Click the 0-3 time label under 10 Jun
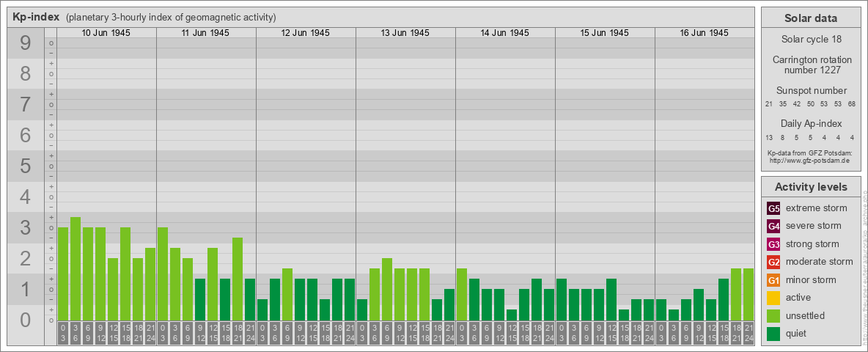This screenshot has width=868, height=352. pos(63,334)
